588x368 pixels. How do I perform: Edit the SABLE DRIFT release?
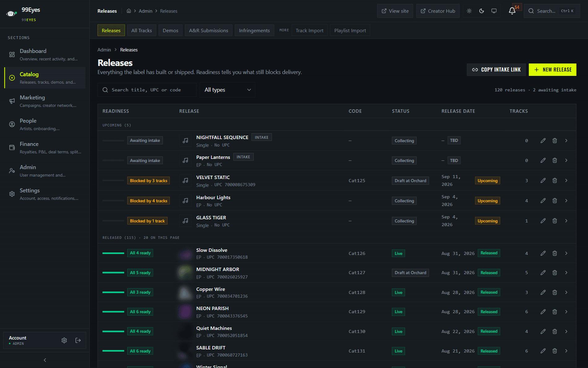coord(543,351)
